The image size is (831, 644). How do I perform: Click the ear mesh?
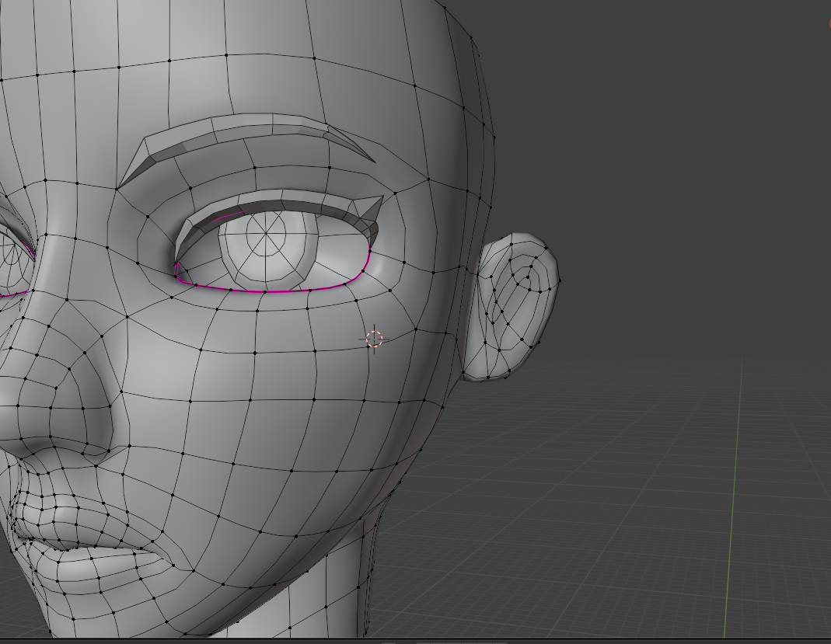tap(511, 307)
